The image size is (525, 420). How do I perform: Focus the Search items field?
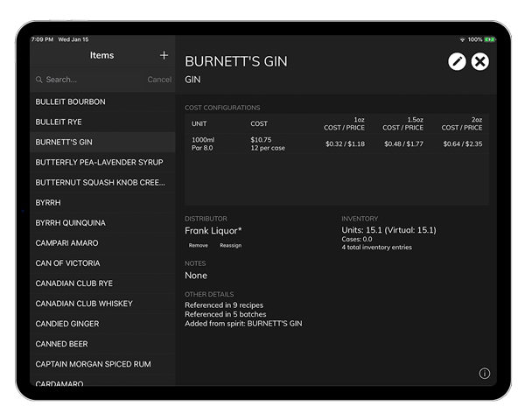pos(87,80)
